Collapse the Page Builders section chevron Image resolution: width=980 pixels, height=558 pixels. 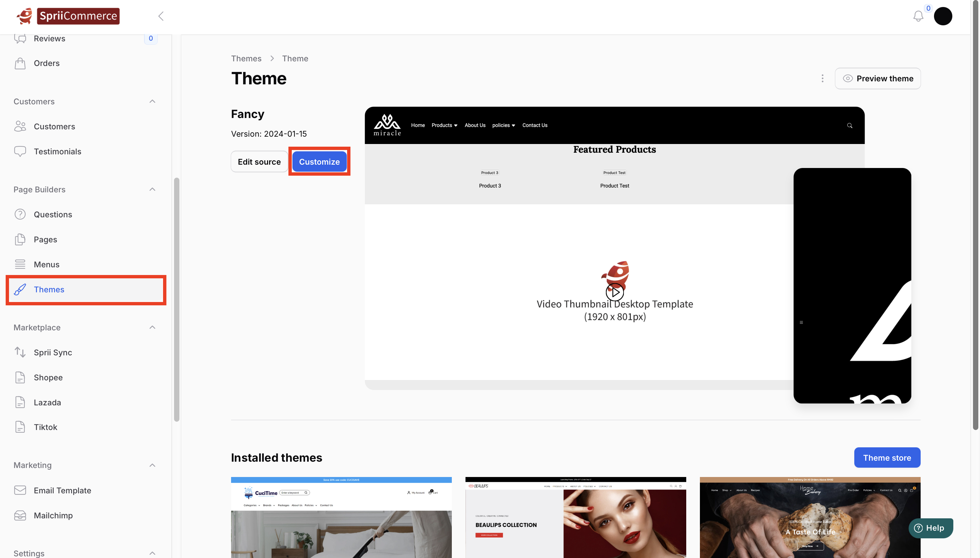click(152, 189)
